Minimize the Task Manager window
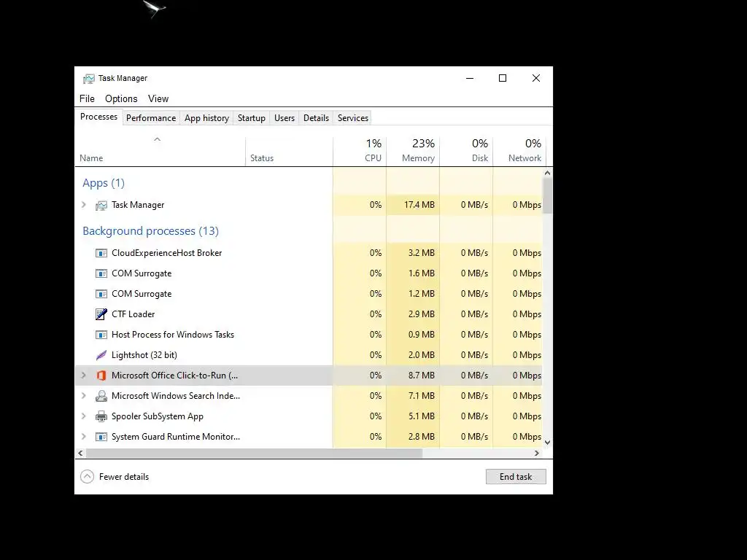The height and width of the screenshot is (560, 747). [x=470, y=78]
